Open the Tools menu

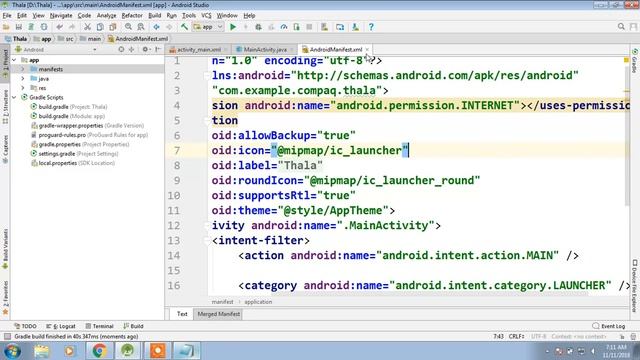click(189, 16)
